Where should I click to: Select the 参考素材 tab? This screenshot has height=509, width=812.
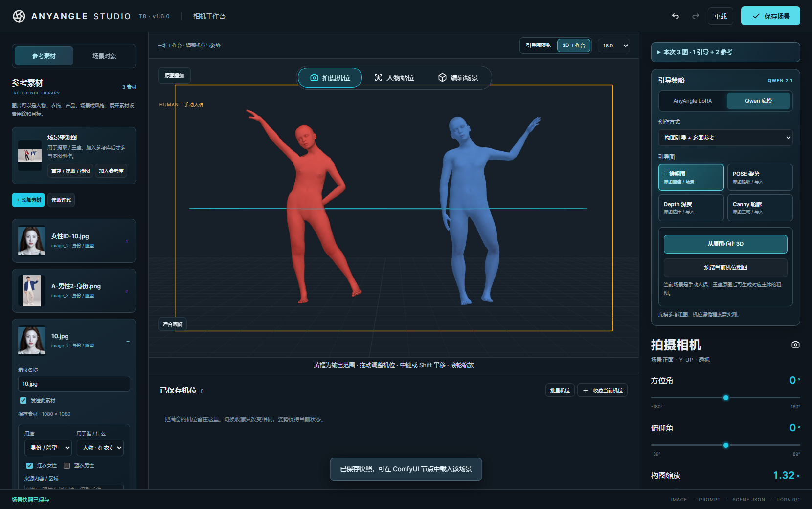tap(44, 56)
